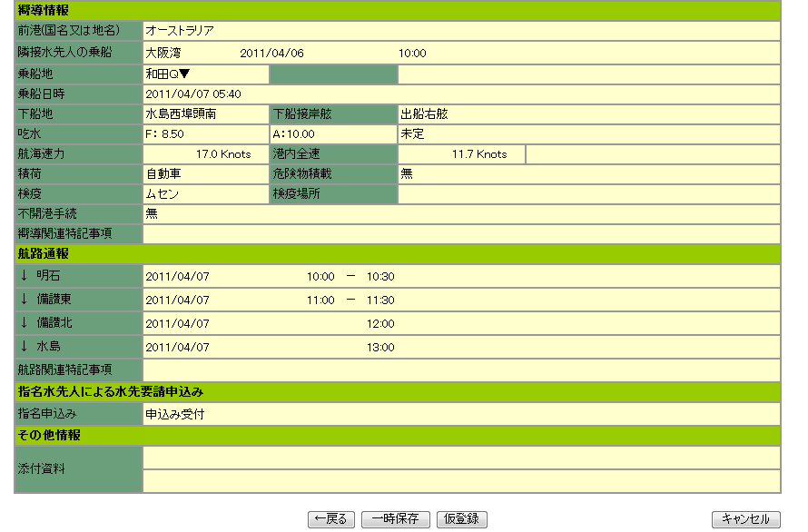Click the down arrow beside 明石
Viewport: 808px width, 532px height.
25,276
